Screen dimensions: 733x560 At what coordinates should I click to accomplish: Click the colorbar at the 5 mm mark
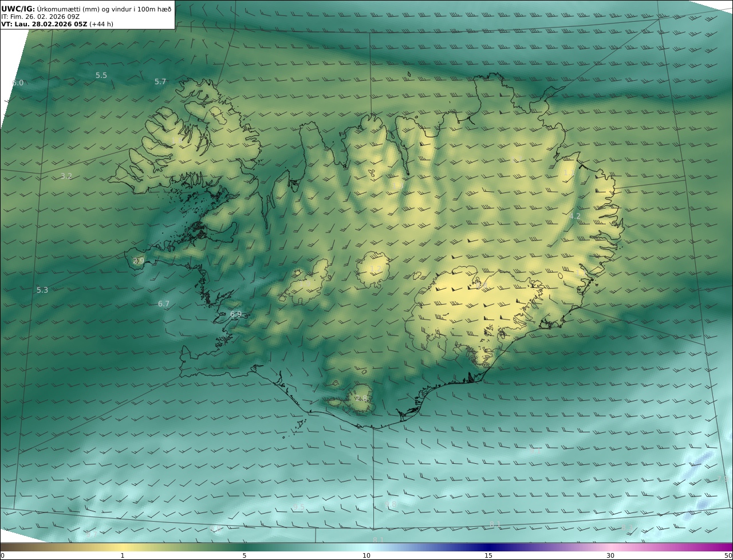[x=245, y=547]
